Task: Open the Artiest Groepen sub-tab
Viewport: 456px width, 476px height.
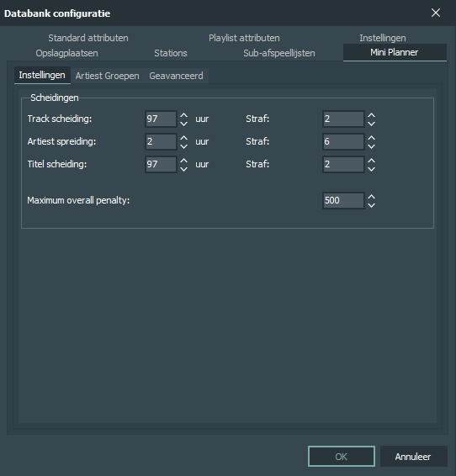Action: point(107,76)
